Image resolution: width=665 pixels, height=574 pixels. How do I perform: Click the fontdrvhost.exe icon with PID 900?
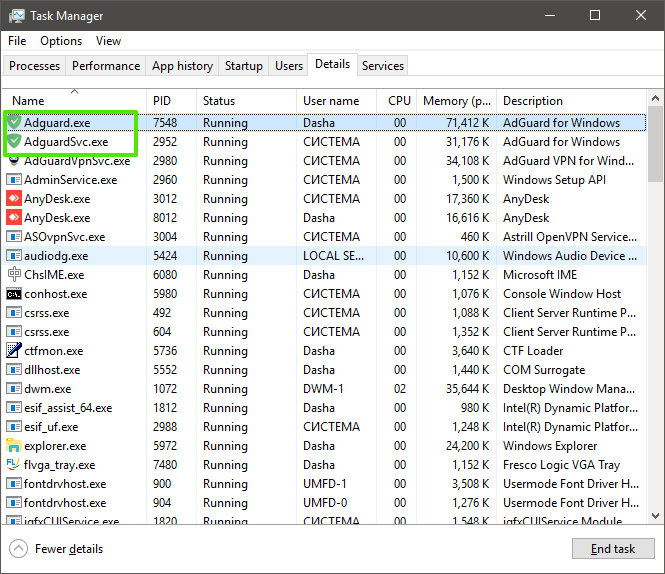pos(14,484)
